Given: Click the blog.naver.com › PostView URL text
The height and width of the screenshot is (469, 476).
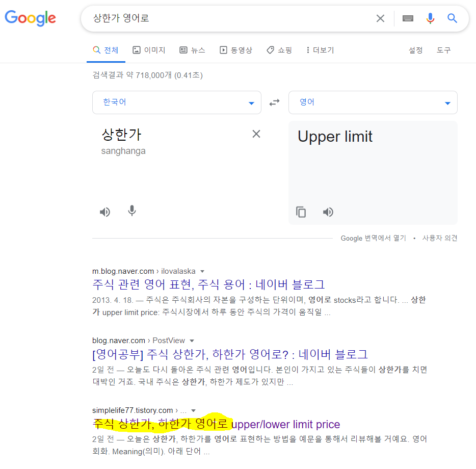Looking at the screenshot, I should (139, 341).
